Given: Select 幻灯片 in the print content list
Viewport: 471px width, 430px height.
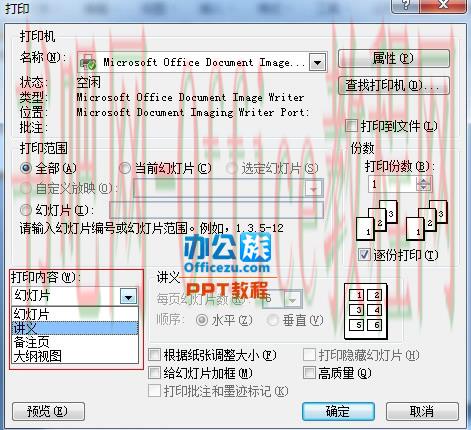Looking at the screenshot, I should [75, 314].
